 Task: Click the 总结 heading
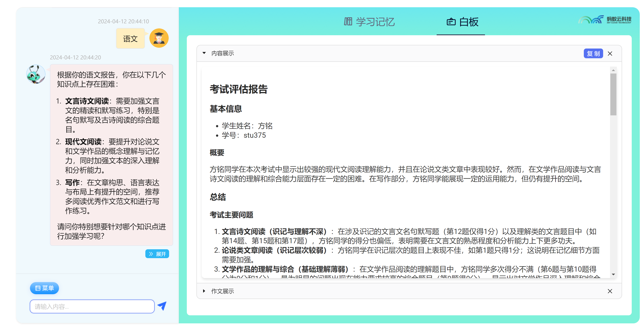(x=217, y=197)
